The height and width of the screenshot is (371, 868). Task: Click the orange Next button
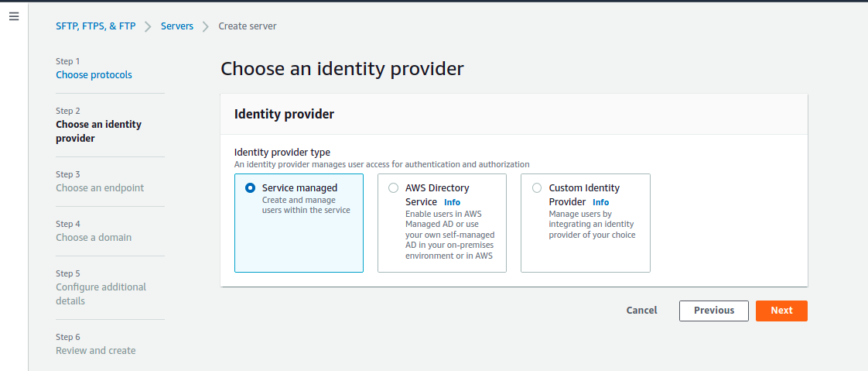point(781,311)
